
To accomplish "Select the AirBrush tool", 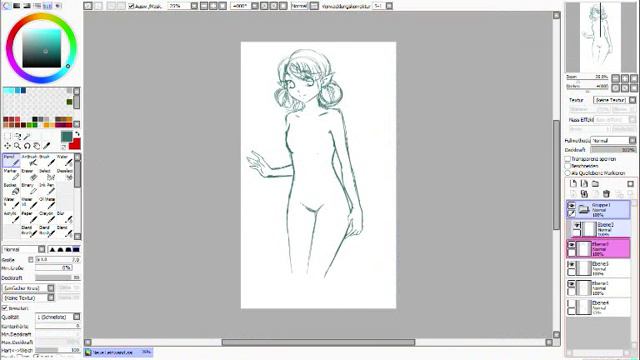I will pyautogui.click(x=29, y=160).
